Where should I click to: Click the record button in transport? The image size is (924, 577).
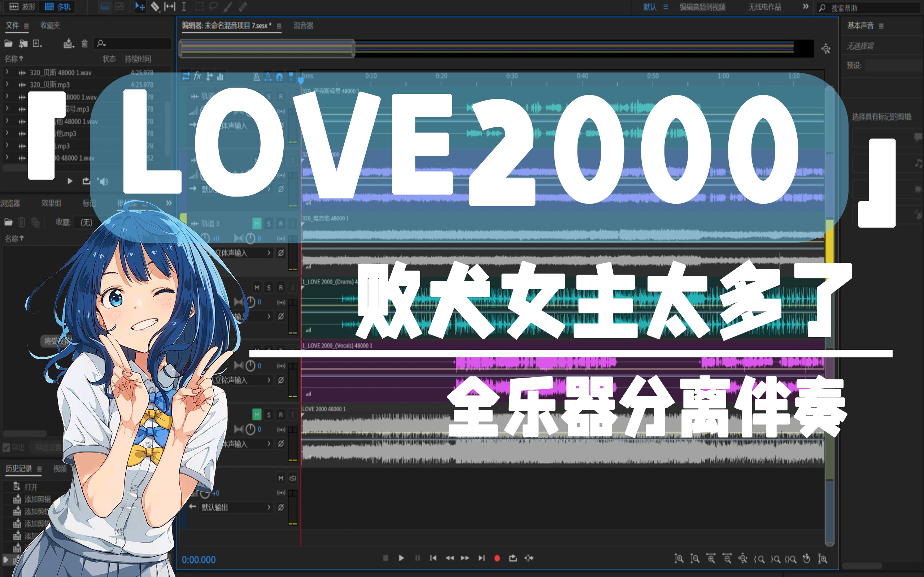click(x=497, y=558)
